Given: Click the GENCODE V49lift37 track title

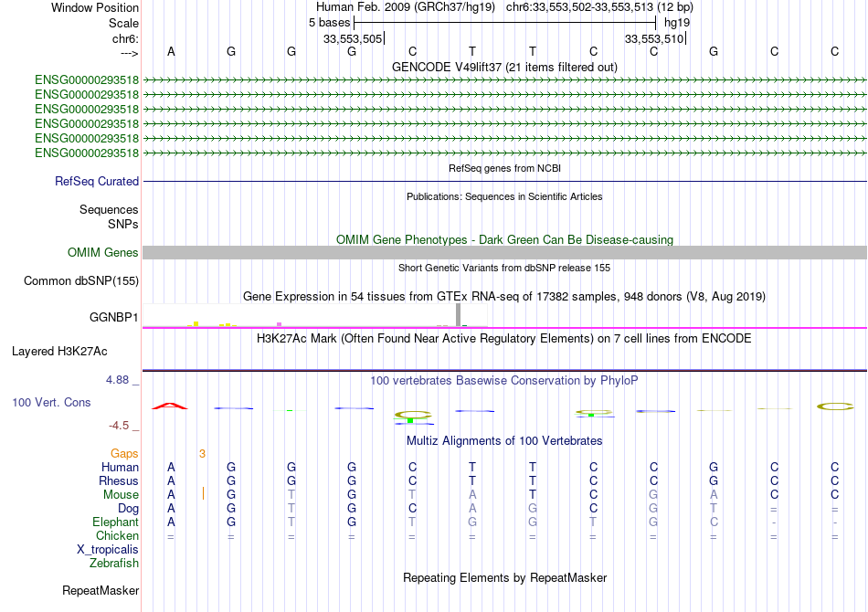Looking at the screenshot, I should (x=504, y=67).
